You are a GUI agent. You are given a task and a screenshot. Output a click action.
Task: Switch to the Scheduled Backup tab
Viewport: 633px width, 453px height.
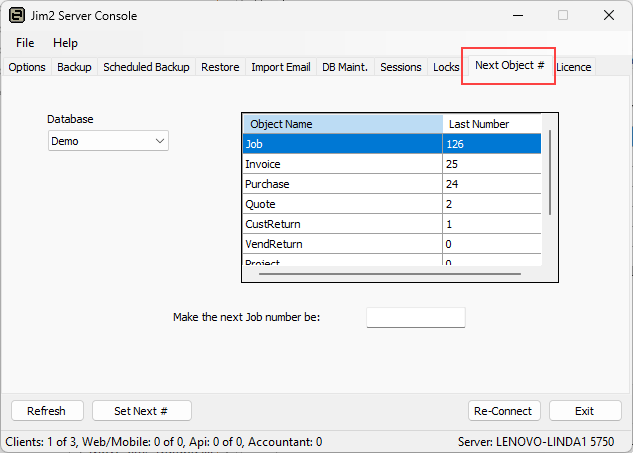point(146,68)
